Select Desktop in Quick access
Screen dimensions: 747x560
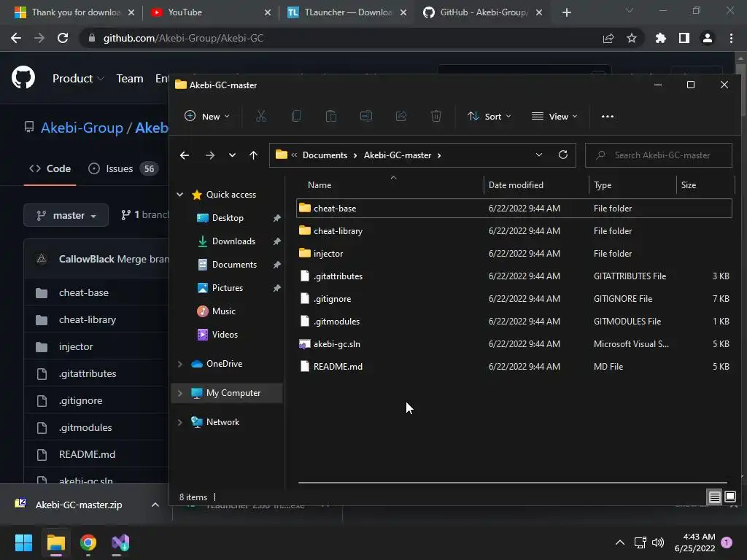click(x=228, y=218)
